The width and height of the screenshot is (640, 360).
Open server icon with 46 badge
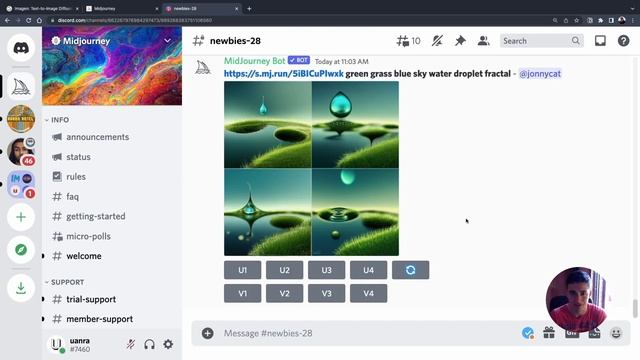(x=21, y=151)
